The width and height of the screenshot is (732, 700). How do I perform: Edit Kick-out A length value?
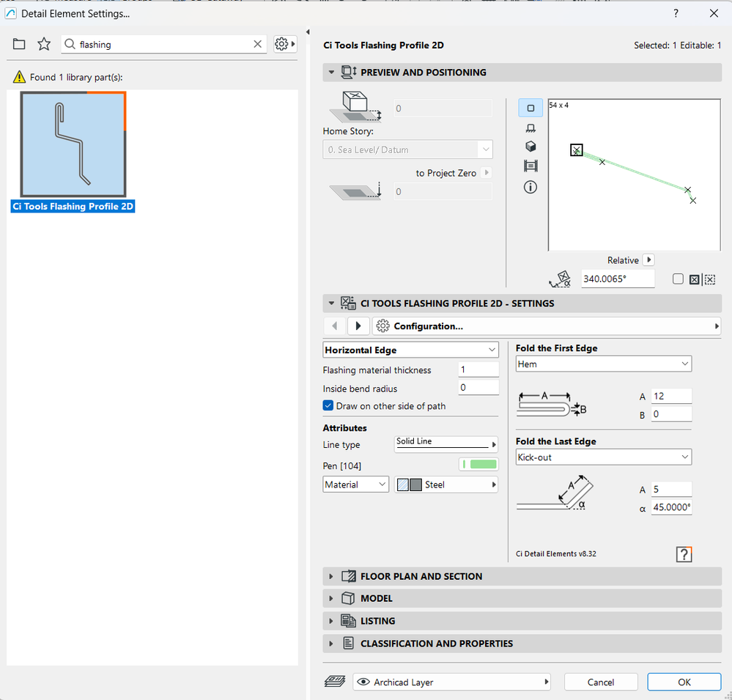coord(671,489)
